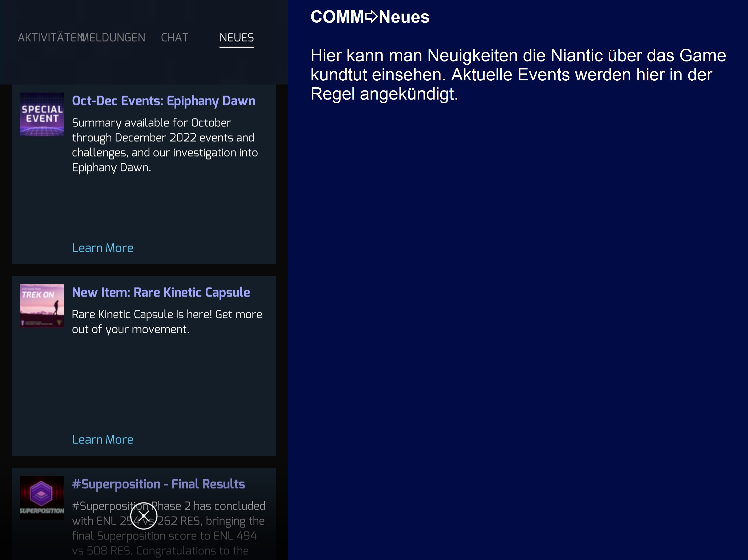Image resolution: width=748 pixels, height=560 pixels.
Task: Open the Trek On thumbnail image
Action: (42, 306)
